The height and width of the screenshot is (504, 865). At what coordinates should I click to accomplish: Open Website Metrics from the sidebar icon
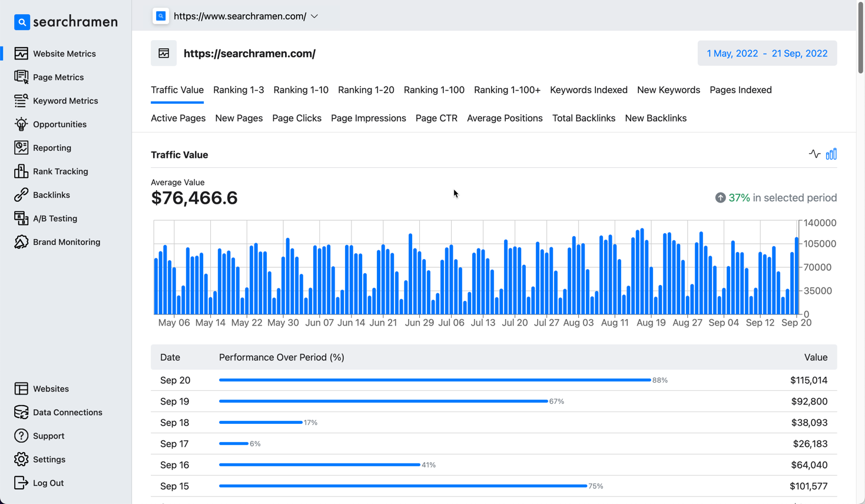(x=21, y=54)
